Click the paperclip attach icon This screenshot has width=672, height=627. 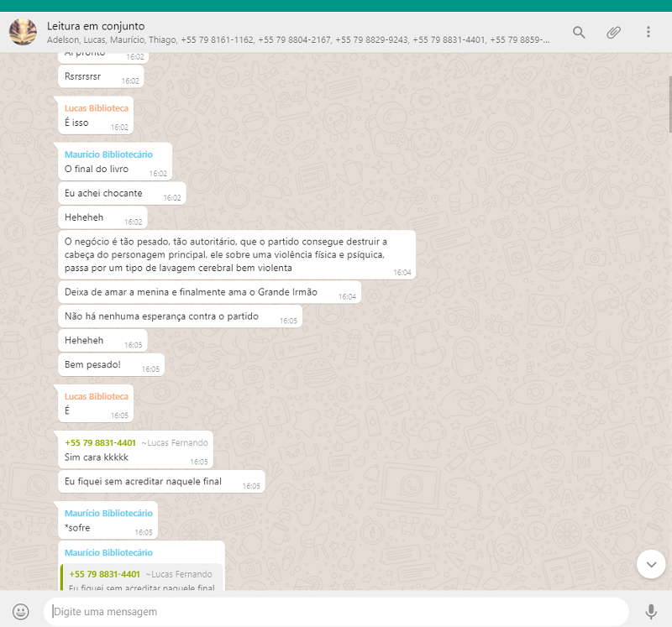pyautogui.click(x=614, y=32)
